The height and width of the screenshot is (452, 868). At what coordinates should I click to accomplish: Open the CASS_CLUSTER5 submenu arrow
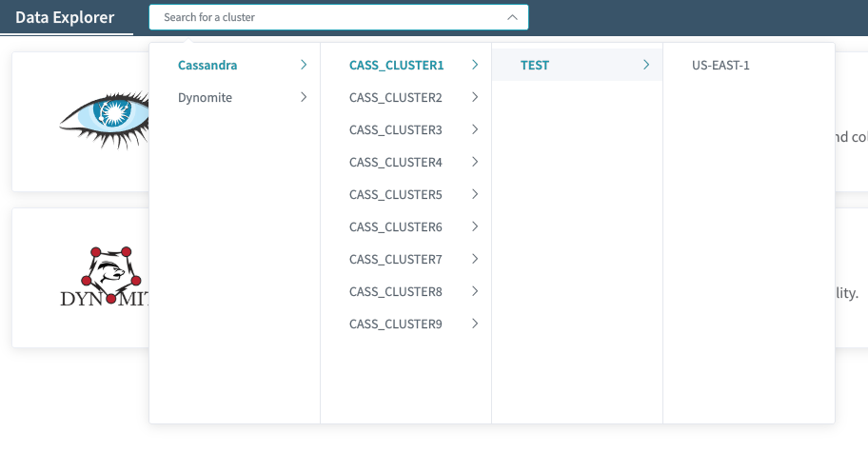pyautogui.click(x=475, y=194)
